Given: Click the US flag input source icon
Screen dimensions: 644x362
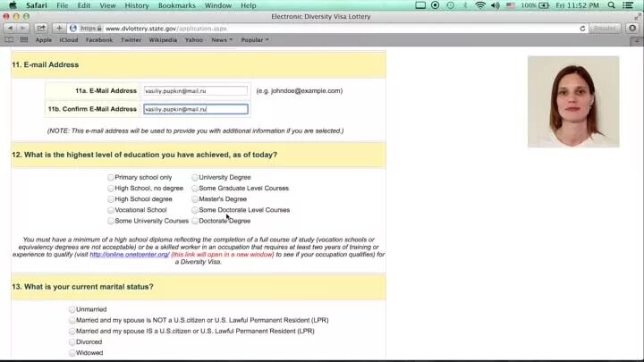Looking at the screenshot, I should click(x=511, y=5).
